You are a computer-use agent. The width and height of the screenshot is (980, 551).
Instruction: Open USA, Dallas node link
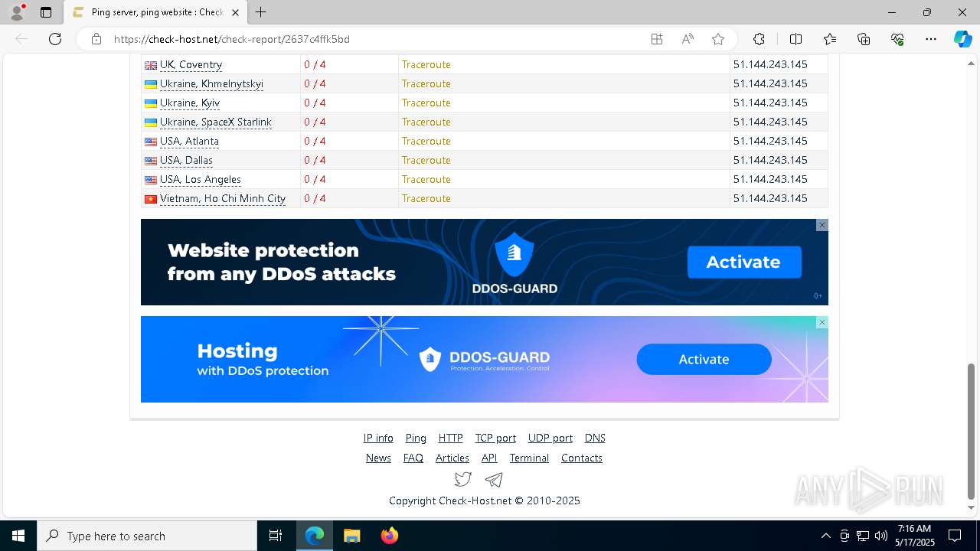(186, 160)
